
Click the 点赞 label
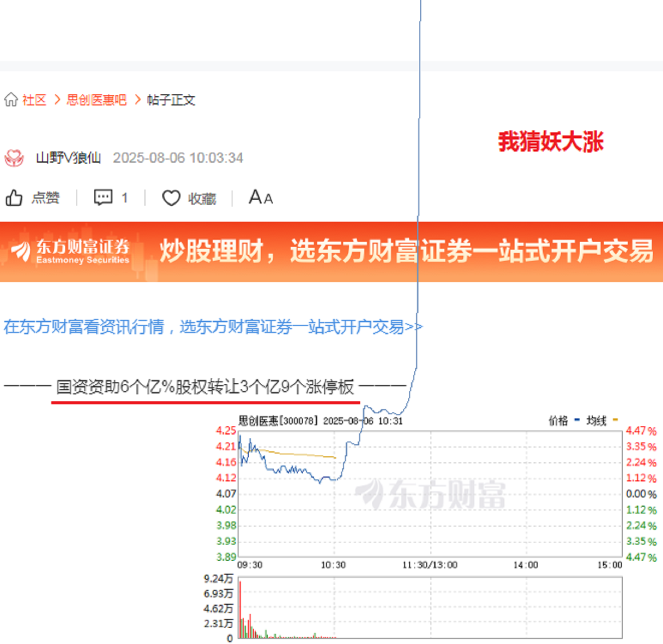(45, 198)
